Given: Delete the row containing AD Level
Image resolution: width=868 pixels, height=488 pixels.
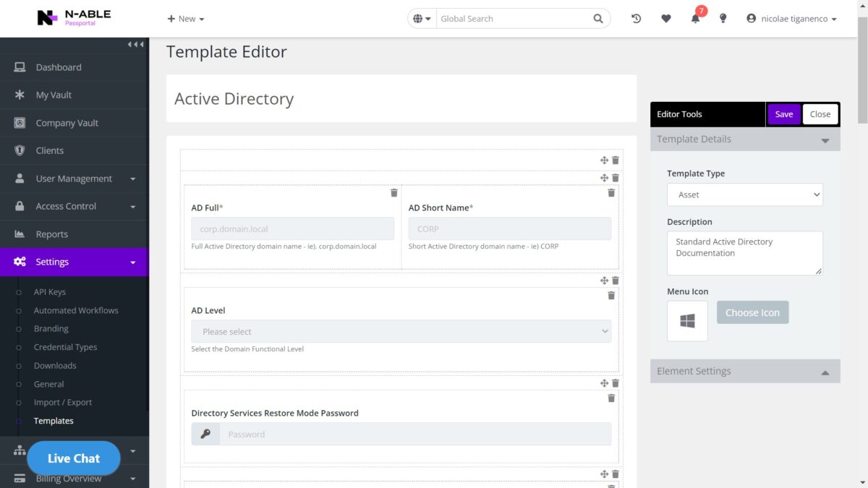Looking at the screenshot, I should 616,281.
